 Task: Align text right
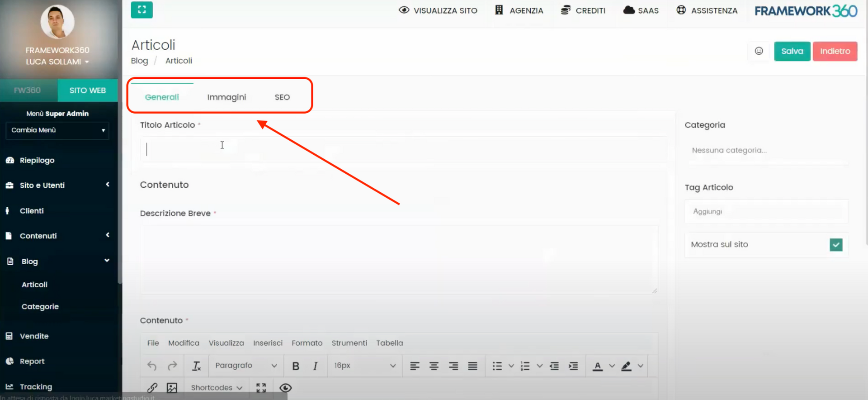[x=453, y=366]
